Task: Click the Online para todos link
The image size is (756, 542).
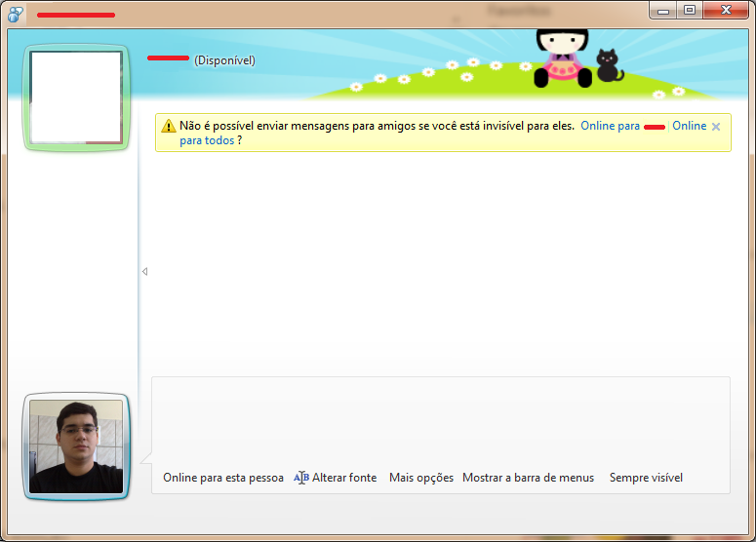Action: [207, 140]
